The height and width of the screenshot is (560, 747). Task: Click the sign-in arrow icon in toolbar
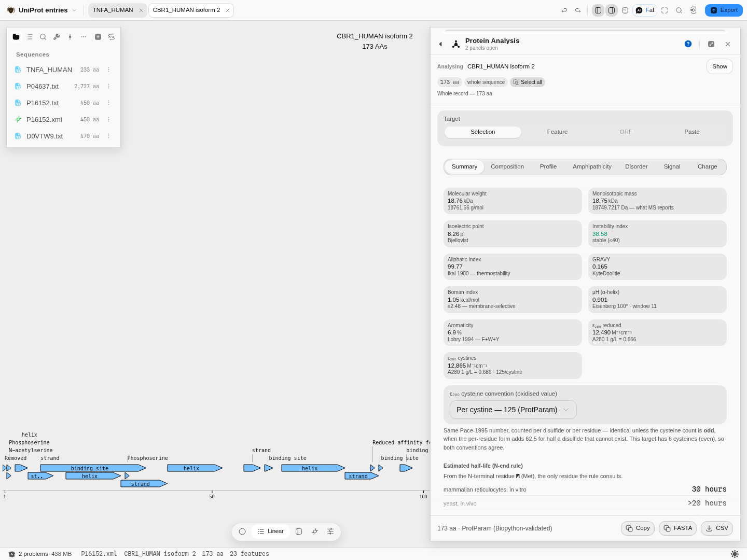[694, 10]
